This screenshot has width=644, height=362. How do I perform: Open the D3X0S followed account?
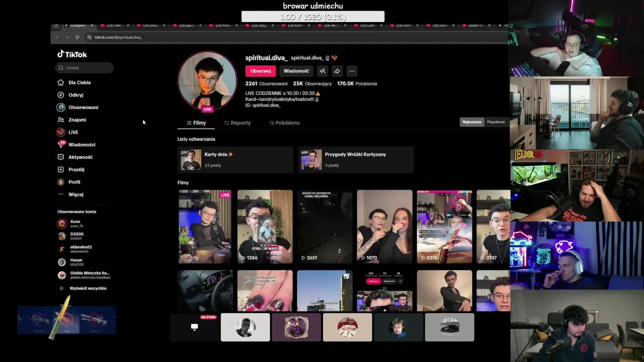click(71, 236)
